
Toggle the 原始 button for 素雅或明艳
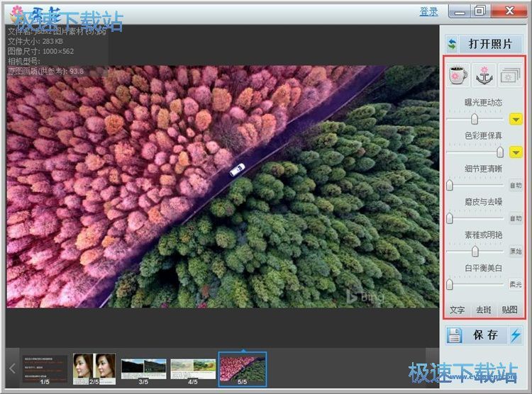click(516, 252)
